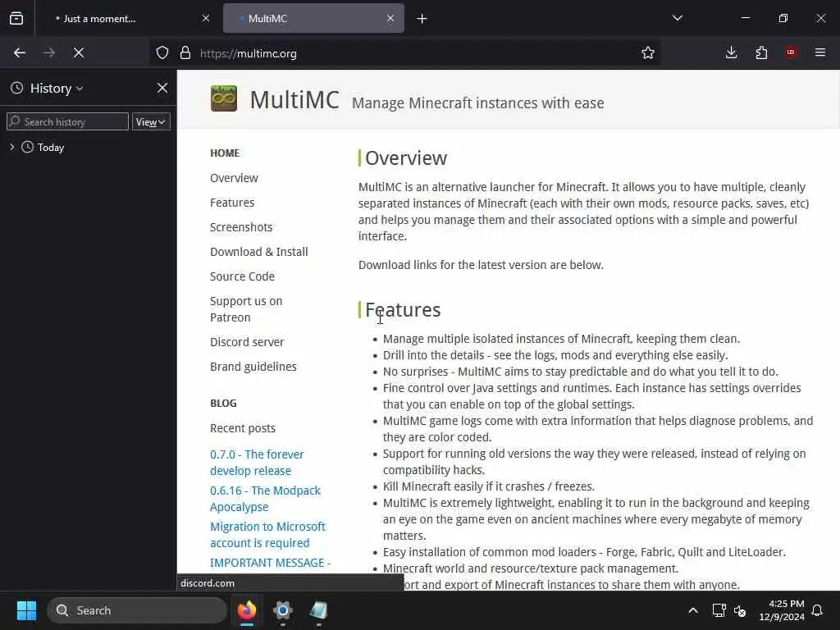840x630 pixels.
Task: Open Download & Install nav link
Action: click(258, 252)
